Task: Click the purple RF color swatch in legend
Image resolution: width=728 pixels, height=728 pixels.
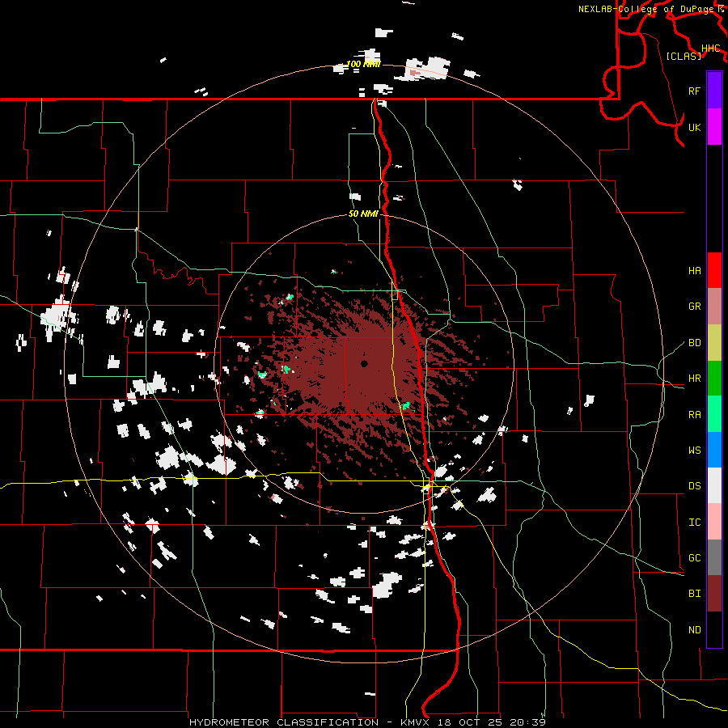Action: point(714,91)
